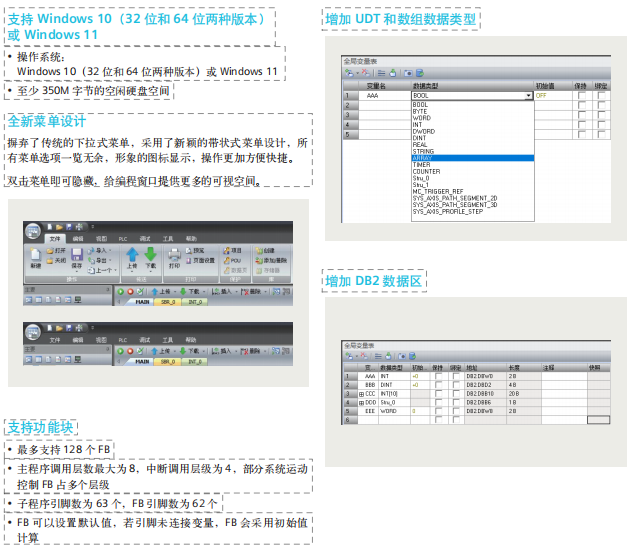This screenshot has height=552, width=640.
Task: Click the blue Upload (上传) arrow in ribbon
Action: 132,255
